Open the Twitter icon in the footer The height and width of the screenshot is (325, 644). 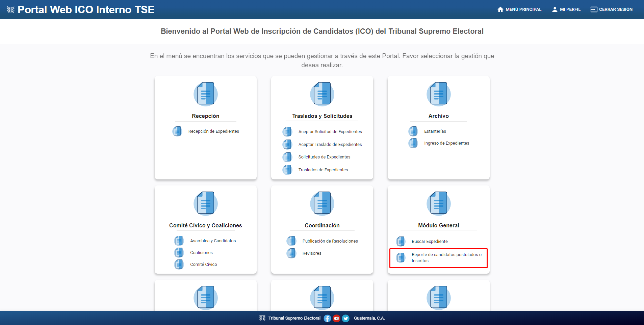pyautogui.click(x=345, y=318)
